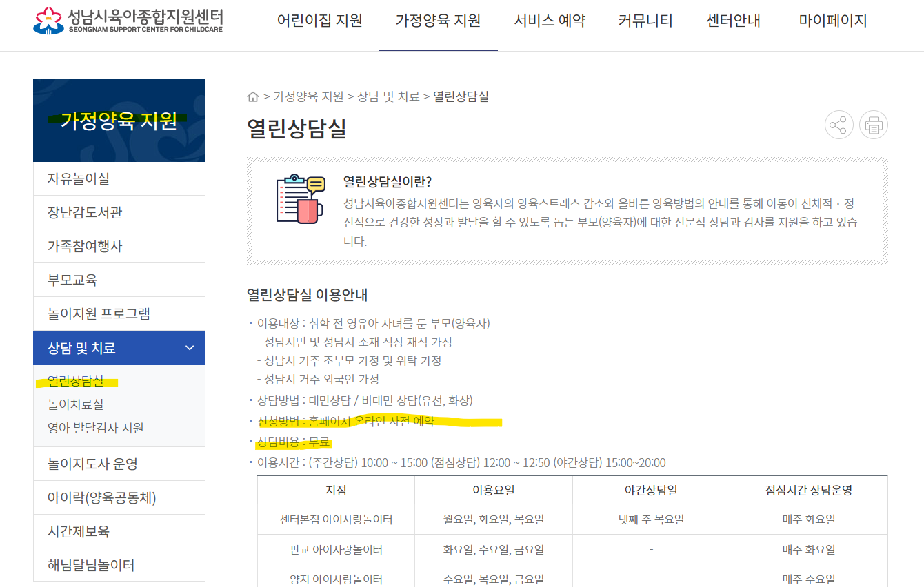The width and height of the screenshot is (924, 587).
Task: Click the 판교 아이사랑놀이터 table cell
Action: pyautogui.click(x=336, y=549)
